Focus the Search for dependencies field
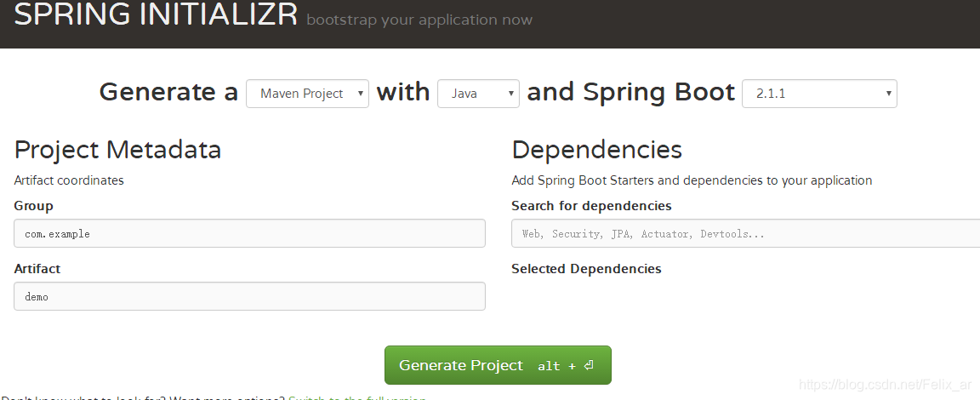The height and width of the screenshot is (400, 980). point(745,233)
